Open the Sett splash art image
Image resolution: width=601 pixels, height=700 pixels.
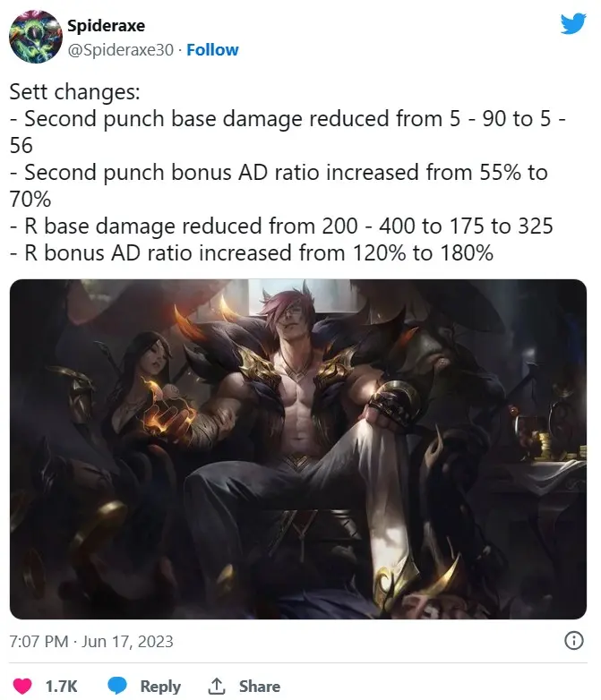pos(298,448)
